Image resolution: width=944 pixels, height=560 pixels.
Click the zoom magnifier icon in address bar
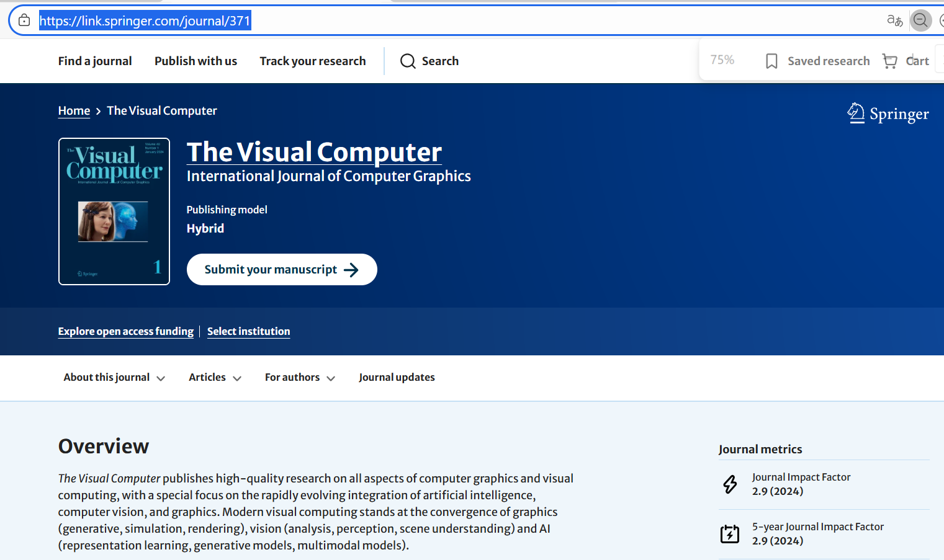[920, 20]
